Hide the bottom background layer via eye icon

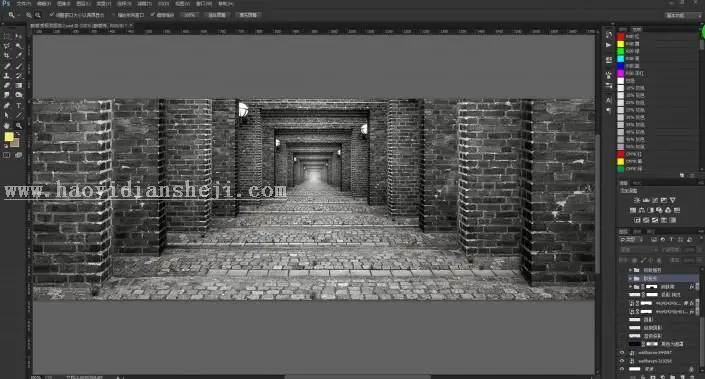[622, 369]
